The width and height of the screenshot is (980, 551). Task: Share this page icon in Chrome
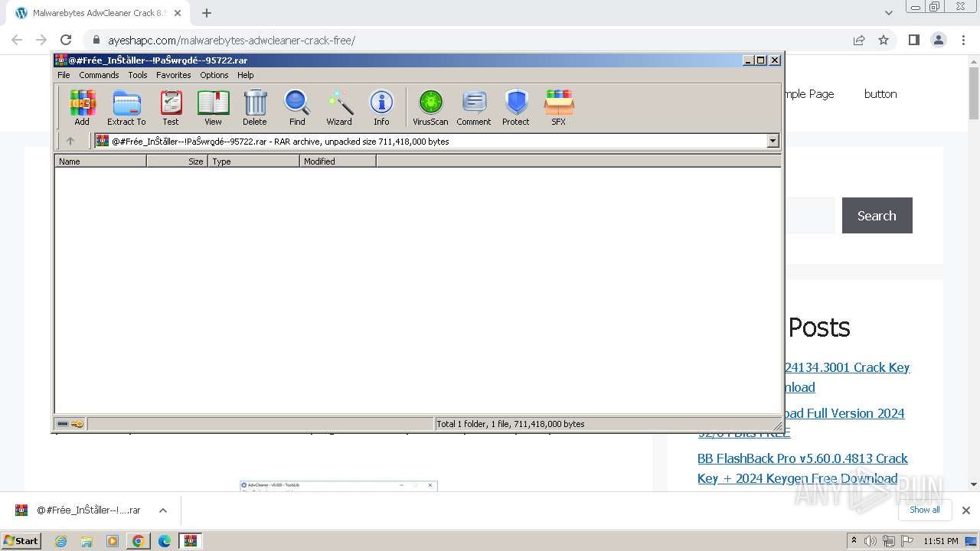pos(859,40)
